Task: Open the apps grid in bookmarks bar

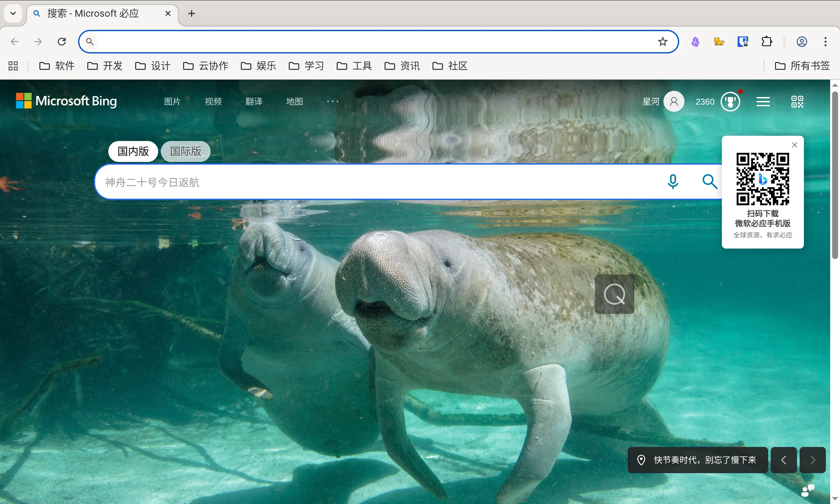Action: coord(13,66)
